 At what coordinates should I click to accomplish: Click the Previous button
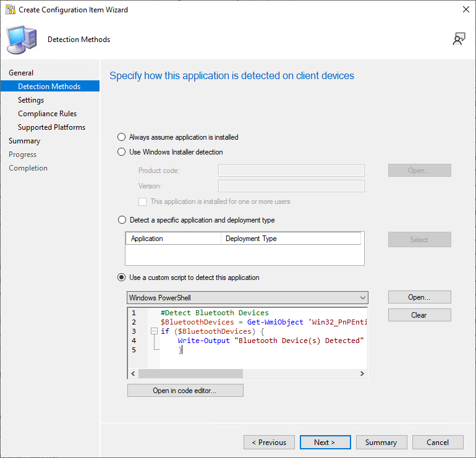pos(269,443)
